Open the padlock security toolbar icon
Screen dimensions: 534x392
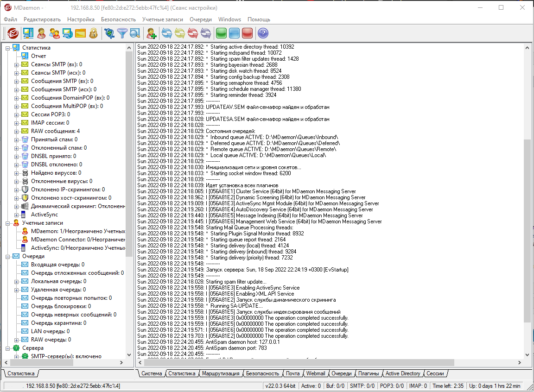tap(93, 33)
